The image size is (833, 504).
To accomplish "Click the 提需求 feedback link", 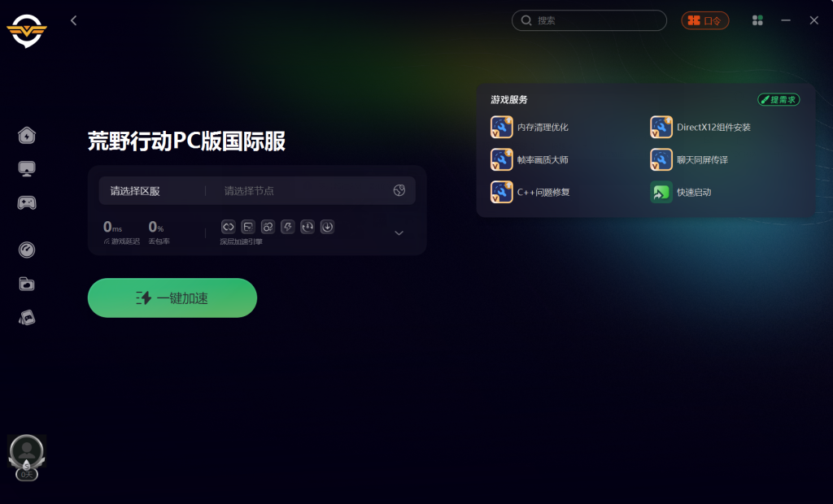I will pos(778,99).
